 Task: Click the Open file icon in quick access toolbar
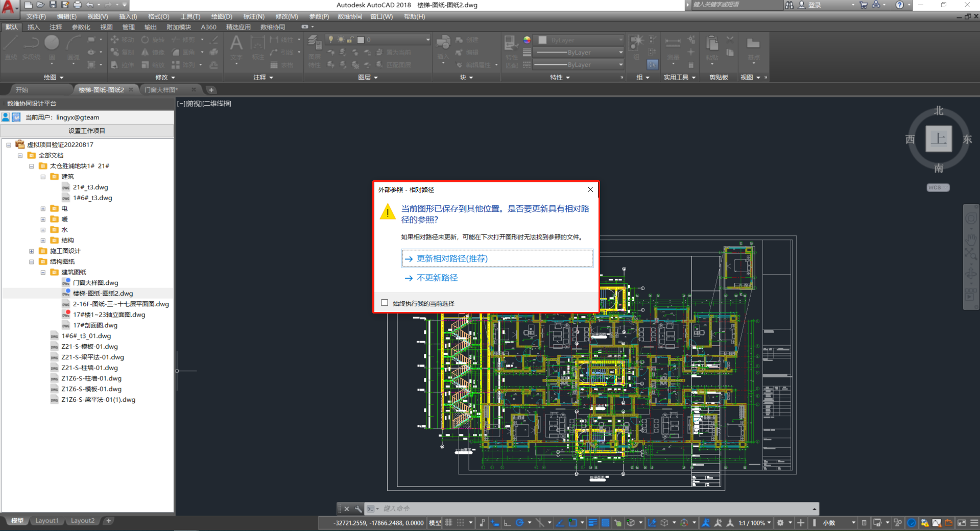pos(40,5)
